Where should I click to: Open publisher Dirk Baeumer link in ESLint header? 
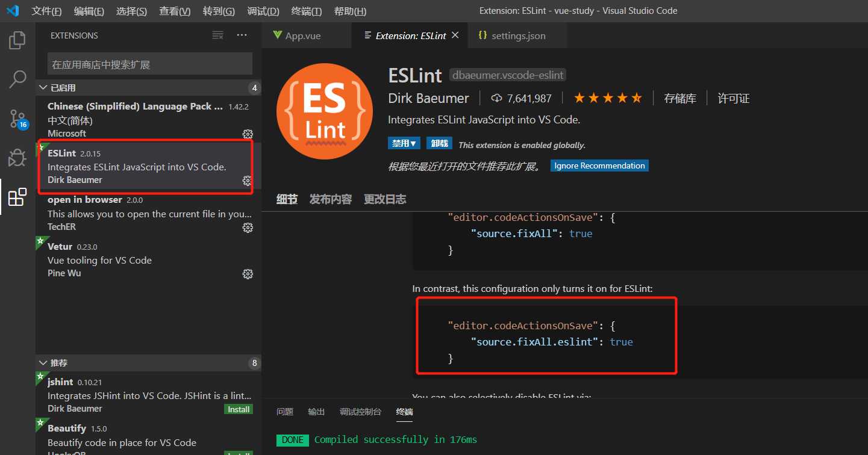pos(429,98)
